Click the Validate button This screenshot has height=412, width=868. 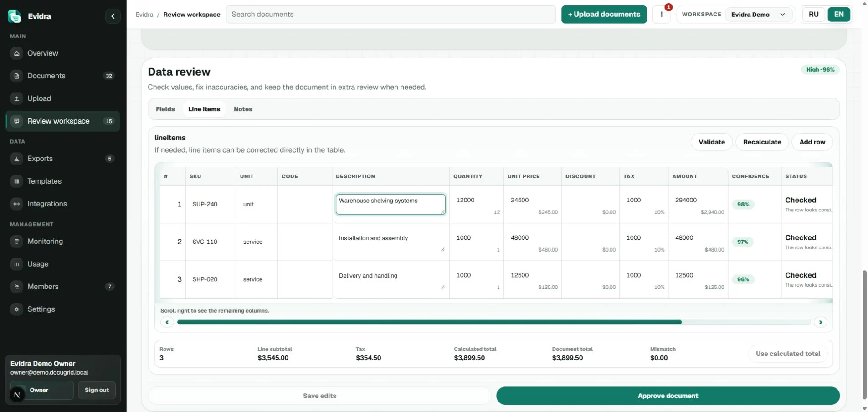click(712, 142)
